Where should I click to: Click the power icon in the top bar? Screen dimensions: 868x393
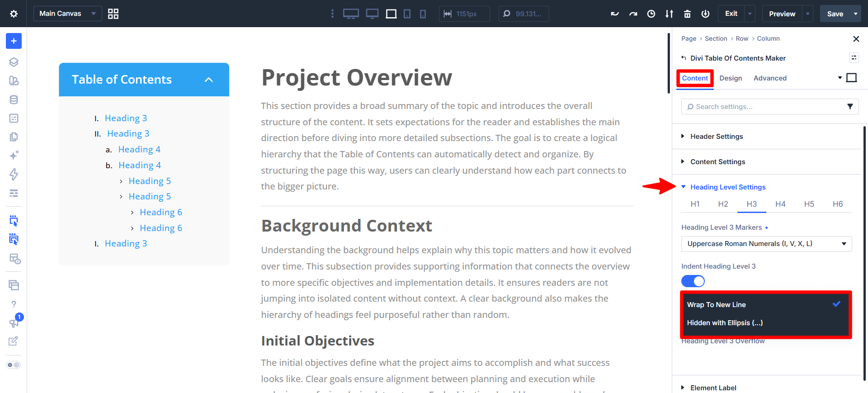[705, 14]
